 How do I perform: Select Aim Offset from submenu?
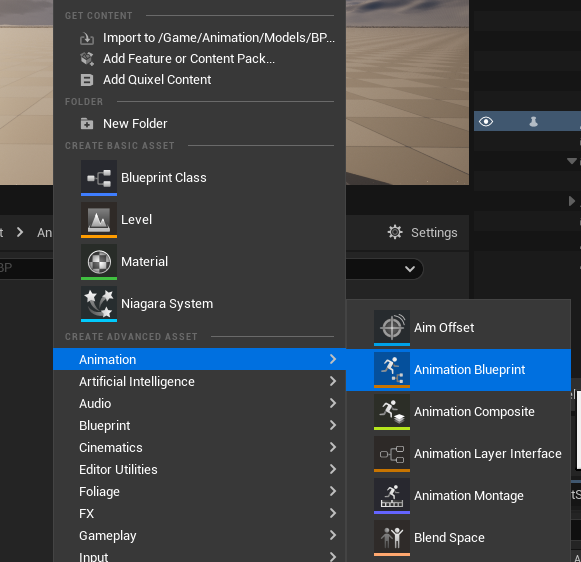458,327
